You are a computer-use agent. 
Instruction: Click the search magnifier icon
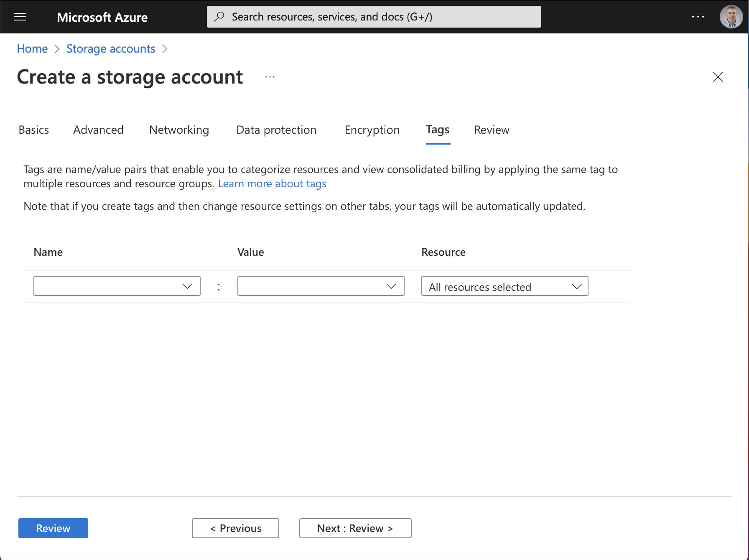(219, 17)
